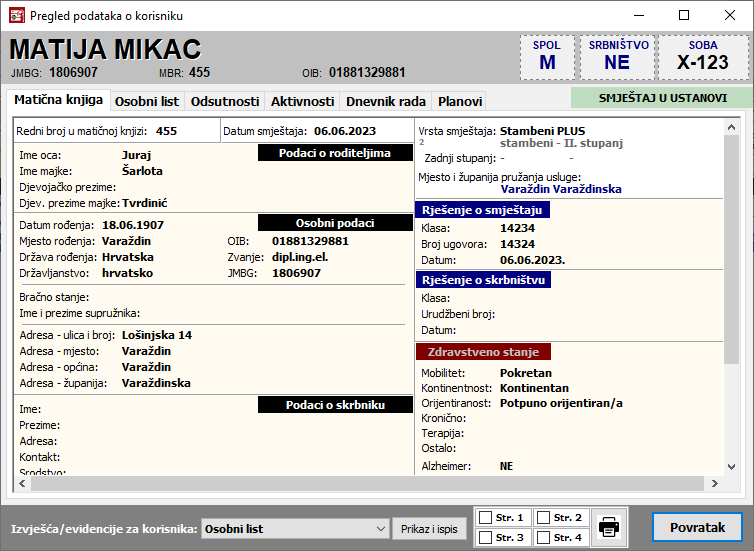Screen dimensions: 754x551
Task: Tick the Str. 2 checkbox
Action: click(542, 518)
